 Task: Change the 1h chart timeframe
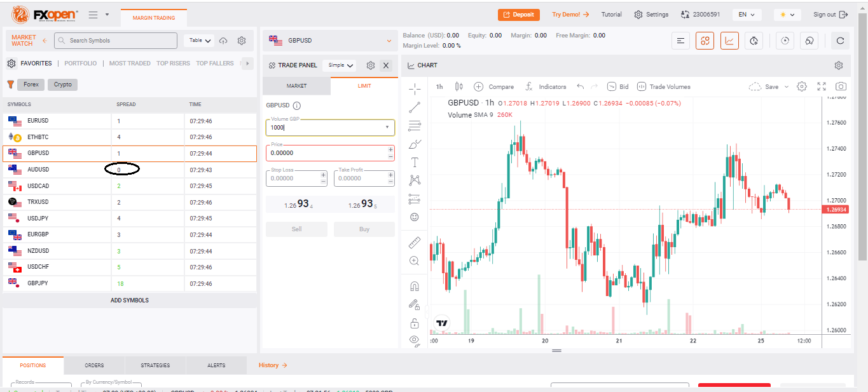point(439,86)
